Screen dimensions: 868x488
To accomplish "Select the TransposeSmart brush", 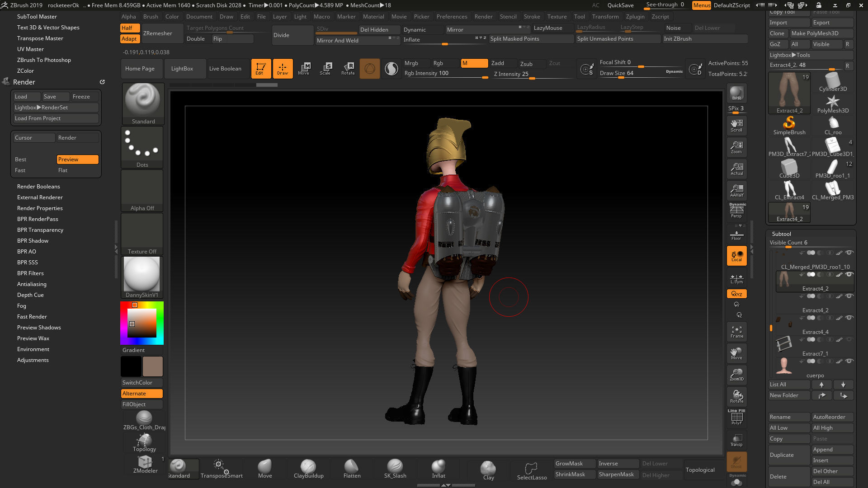I will click(222, 469).
